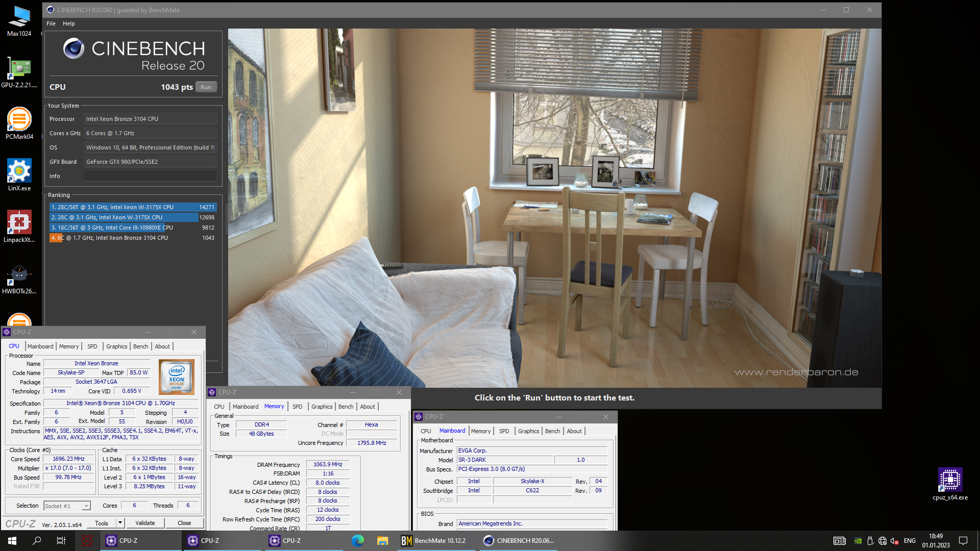This screenshot has width=980, height=551.
Task: Open the Windows Start menu
Action: (12, 541)
